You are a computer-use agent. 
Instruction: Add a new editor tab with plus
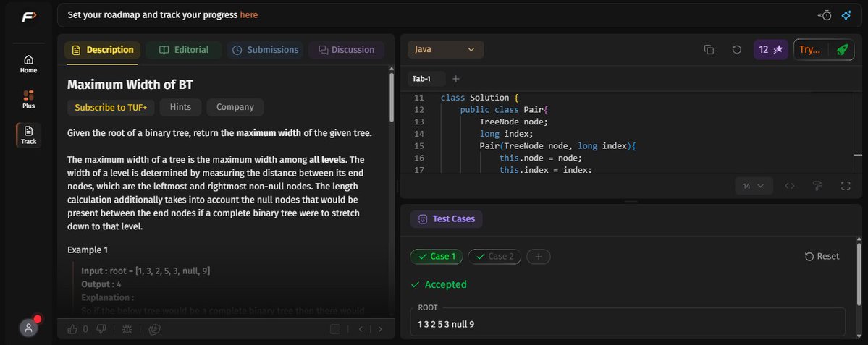pyautogui.click(x=455, y=79)
